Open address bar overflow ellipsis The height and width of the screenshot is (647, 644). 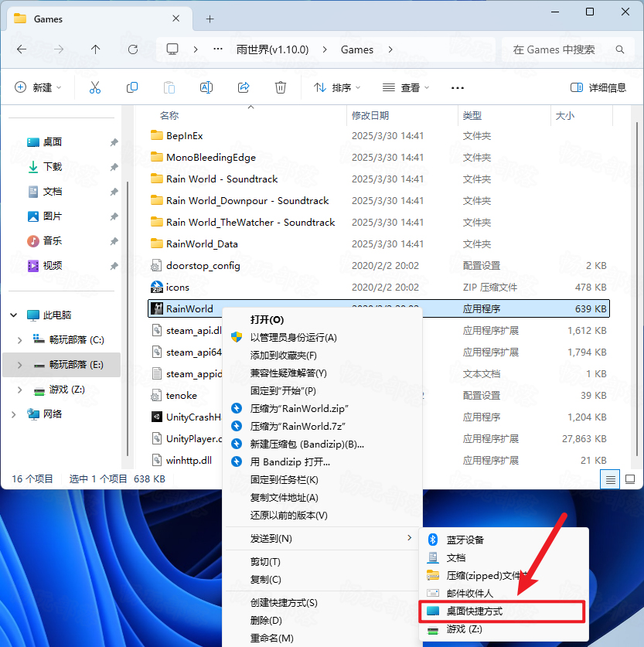[218, 49]
